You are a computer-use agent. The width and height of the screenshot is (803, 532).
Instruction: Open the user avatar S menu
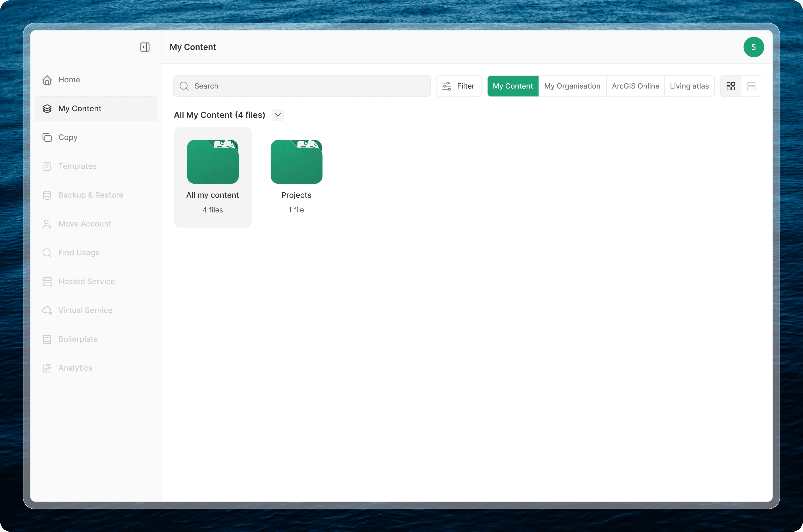(x=754, y=47)
